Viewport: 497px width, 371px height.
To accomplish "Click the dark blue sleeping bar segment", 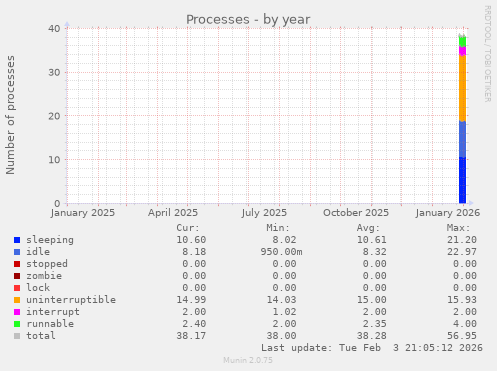I will click(x=462, y=180).
